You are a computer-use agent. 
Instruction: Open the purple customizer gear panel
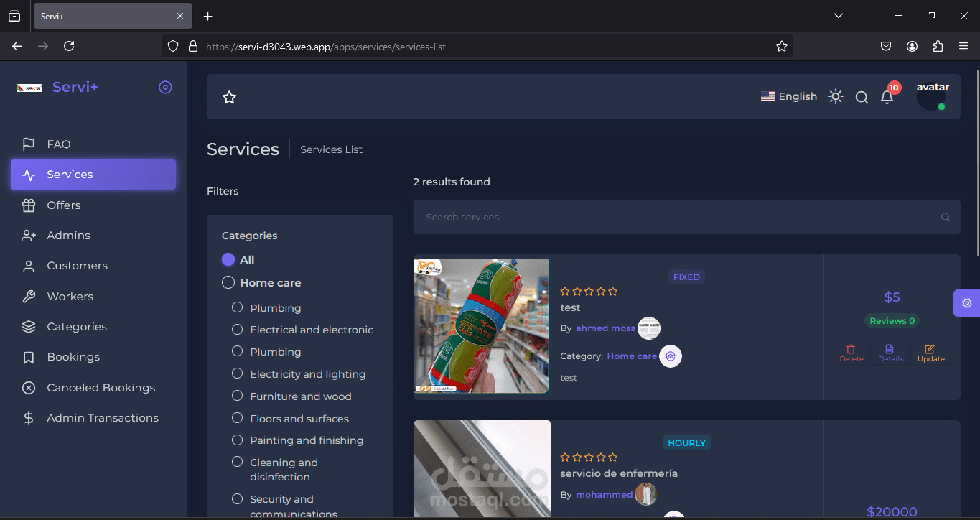click(966, 303)
